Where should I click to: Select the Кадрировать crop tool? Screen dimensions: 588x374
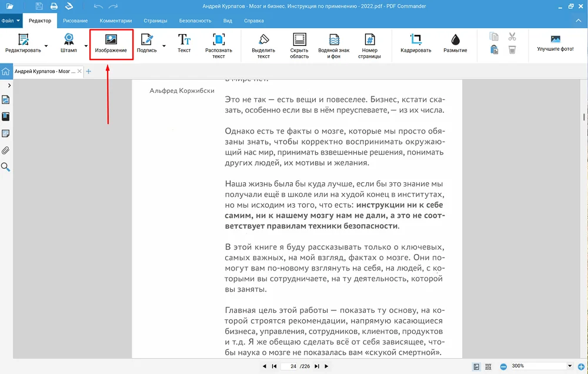tap(416, 43)
